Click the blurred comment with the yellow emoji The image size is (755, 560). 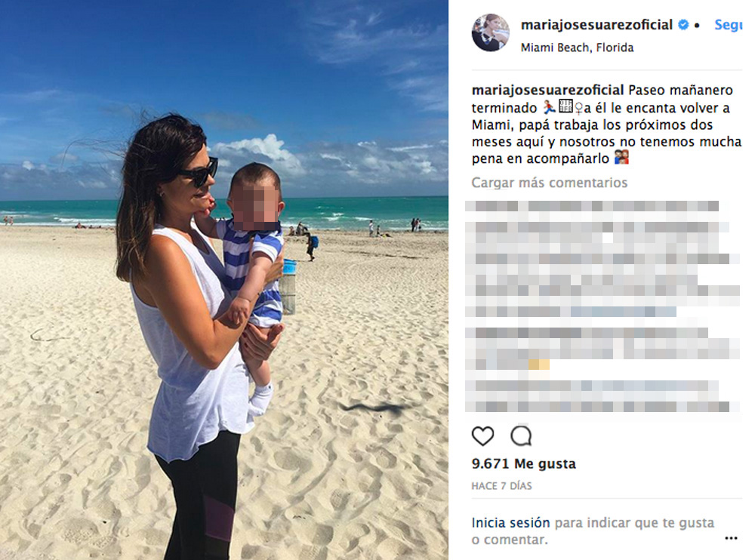click(x=602, y=348)
